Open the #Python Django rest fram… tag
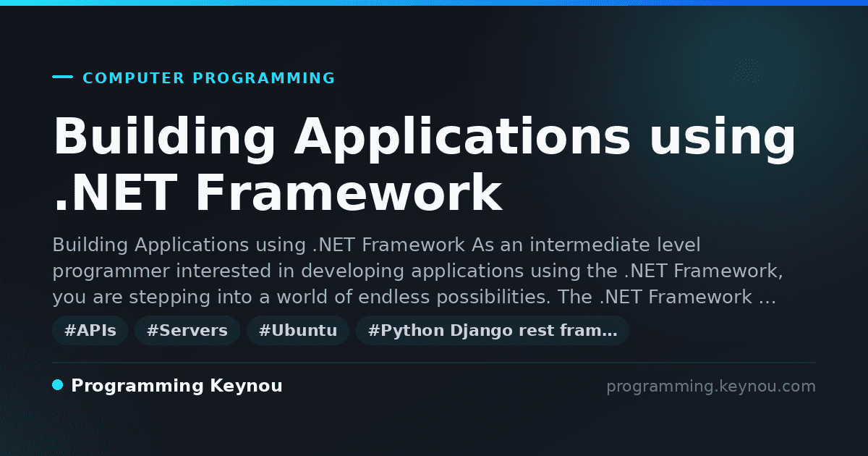This screenshot has width=868, height=456. coord(493,331)
